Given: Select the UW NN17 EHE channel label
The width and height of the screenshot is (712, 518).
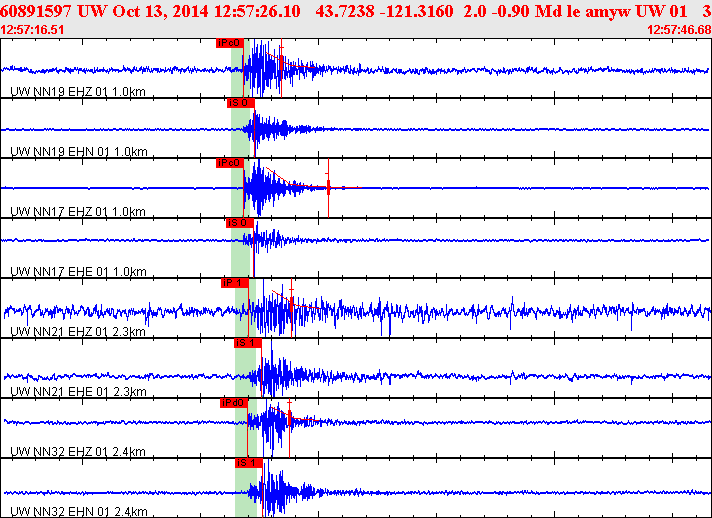Looking at the screenshot, I should coord(78,271).
